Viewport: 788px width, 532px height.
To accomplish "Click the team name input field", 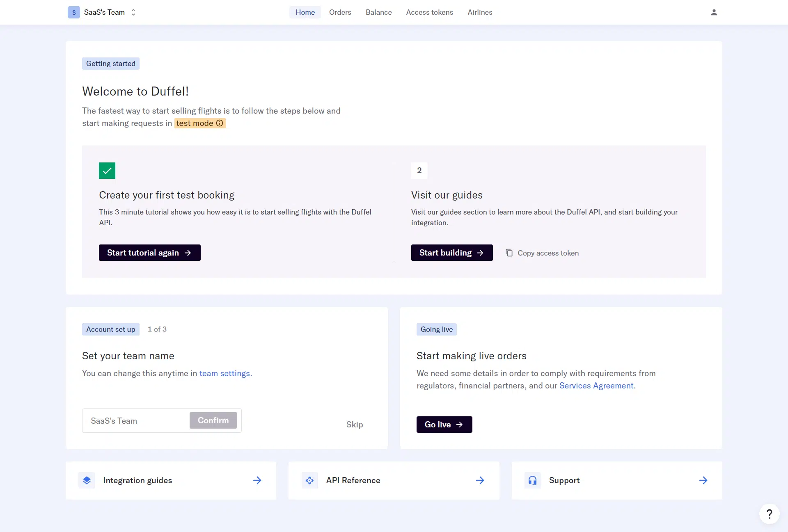I will click(135, 420).
